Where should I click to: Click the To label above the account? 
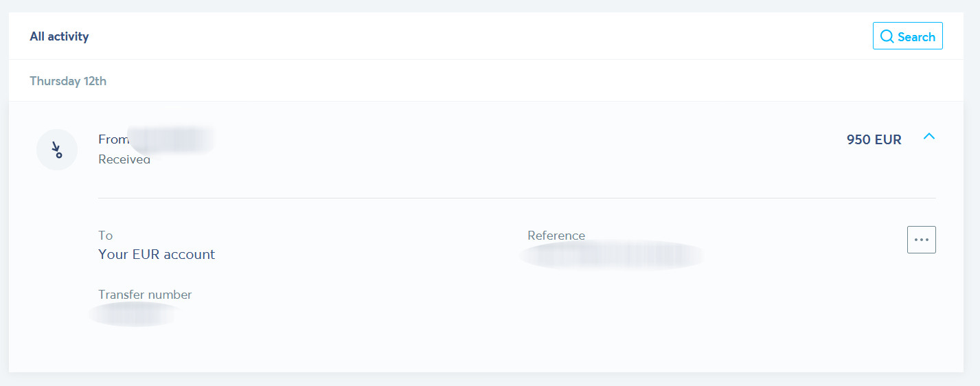click(x=105, y=236)
